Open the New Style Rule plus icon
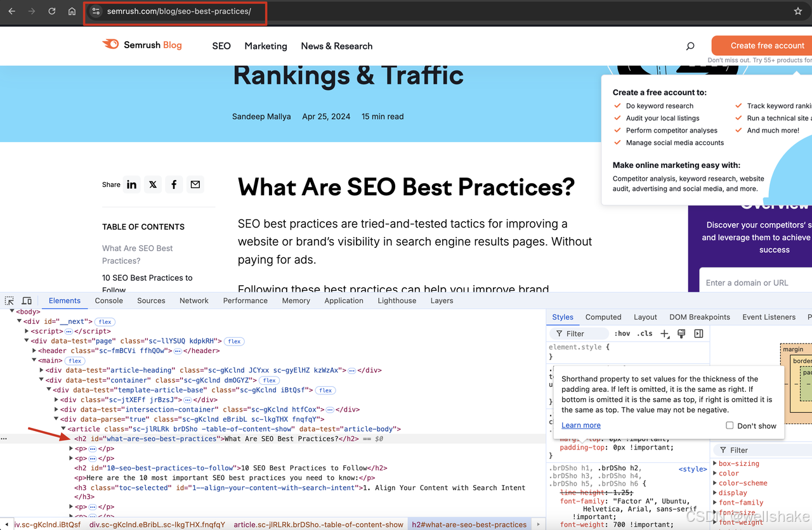812x530 pixels. pos(664,333)
